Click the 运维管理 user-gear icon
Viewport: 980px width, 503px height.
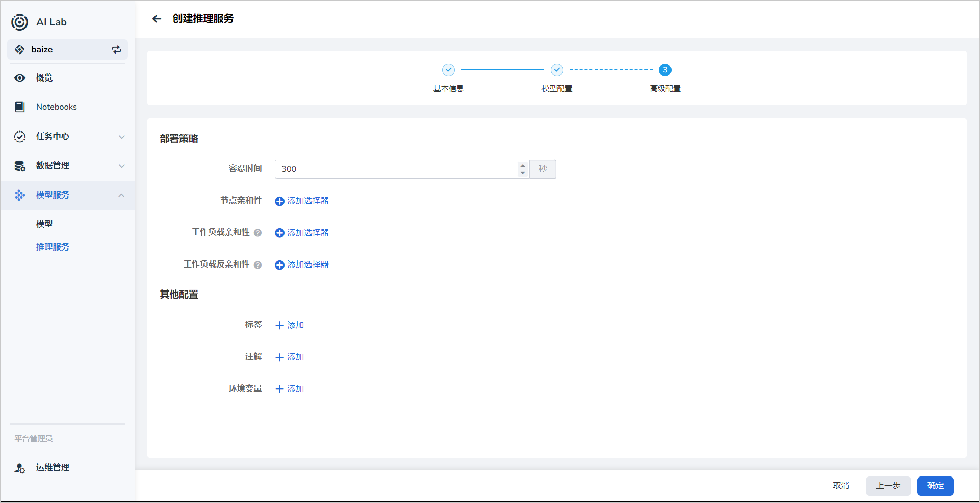20,468
